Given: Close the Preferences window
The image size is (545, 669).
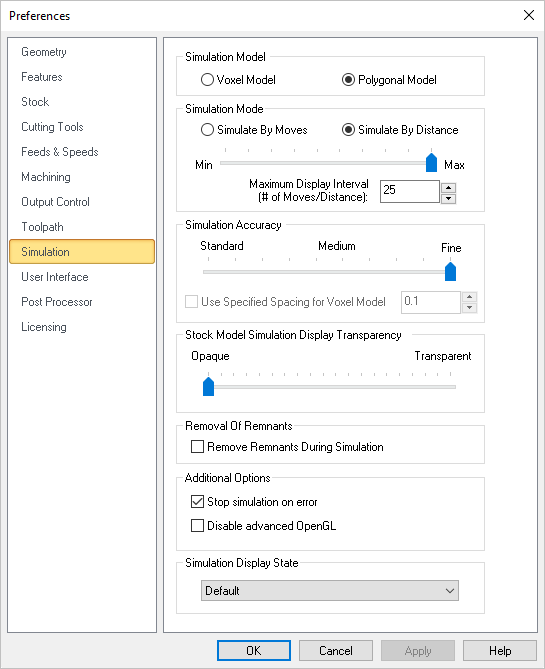Looking at the screenshot, I should click(529, 15).
